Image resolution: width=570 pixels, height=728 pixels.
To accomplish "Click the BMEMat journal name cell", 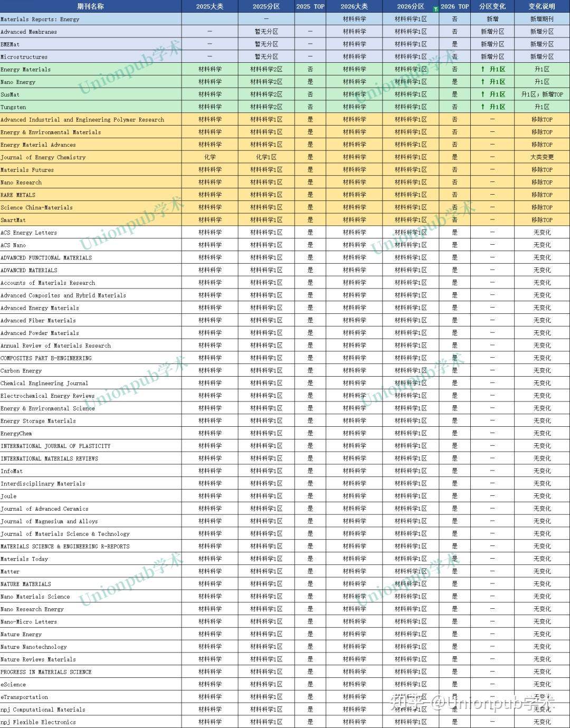I will click(91, 44).
